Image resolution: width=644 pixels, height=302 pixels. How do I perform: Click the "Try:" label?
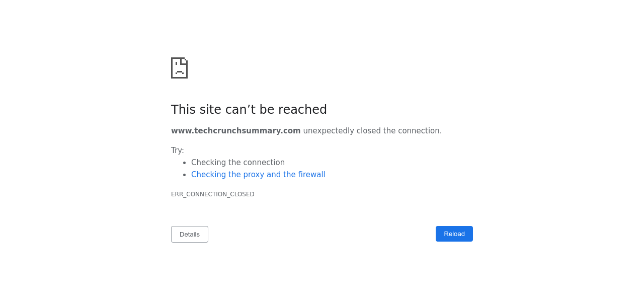tap(178, 150)
